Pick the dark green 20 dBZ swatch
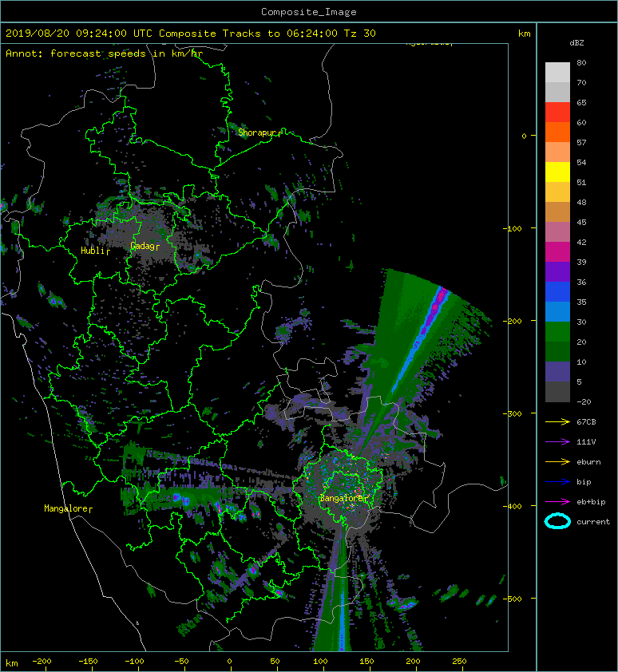Viewport: 618px width, 672px height. 557,351
